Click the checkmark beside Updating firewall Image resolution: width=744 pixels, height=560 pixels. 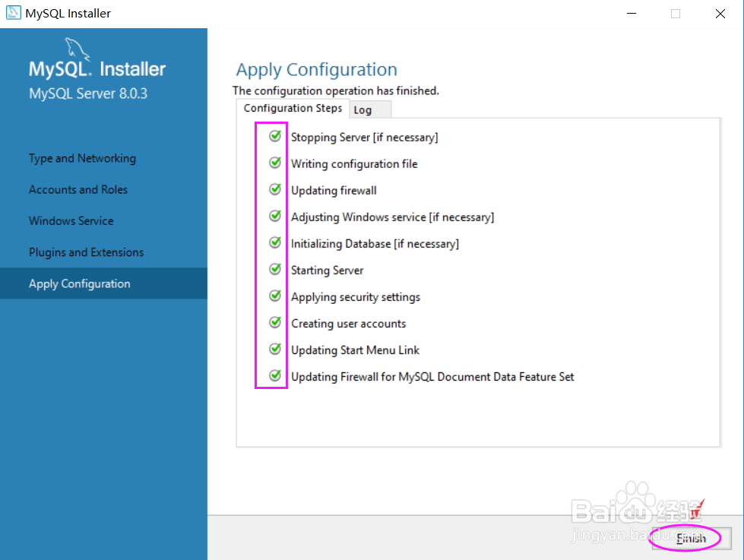(273, 188)
